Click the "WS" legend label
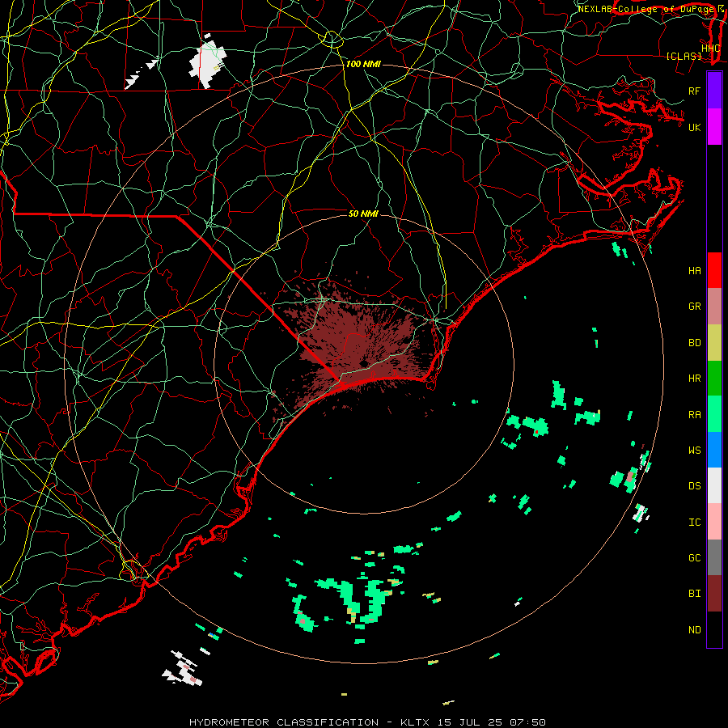The width and height of the screenshot is (728, 728). (694, 451)
